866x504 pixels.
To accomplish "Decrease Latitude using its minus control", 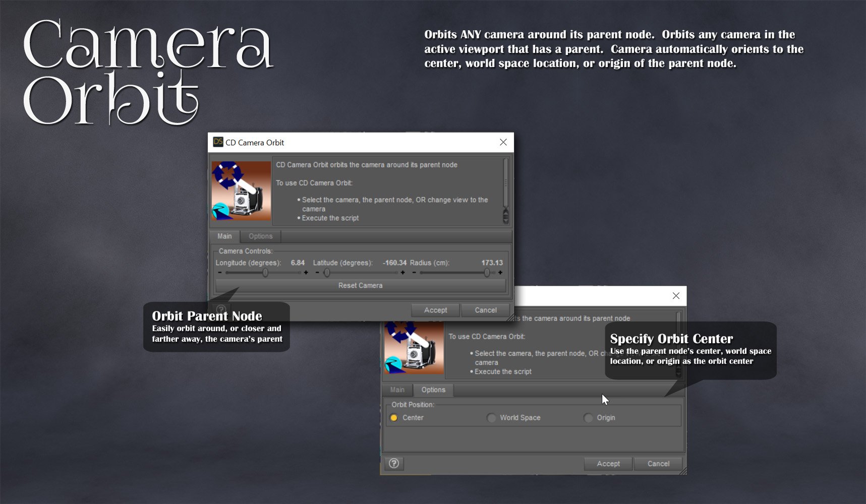I will tap(317, 272).
